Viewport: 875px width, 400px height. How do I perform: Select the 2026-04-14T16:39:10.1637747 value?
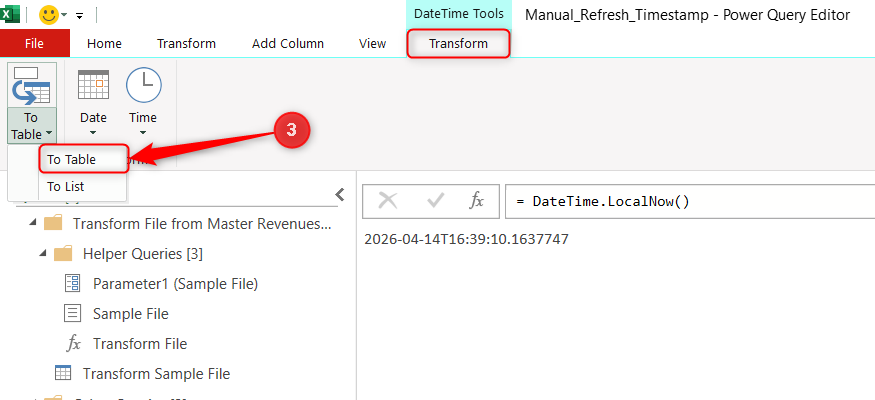(467, 239)
